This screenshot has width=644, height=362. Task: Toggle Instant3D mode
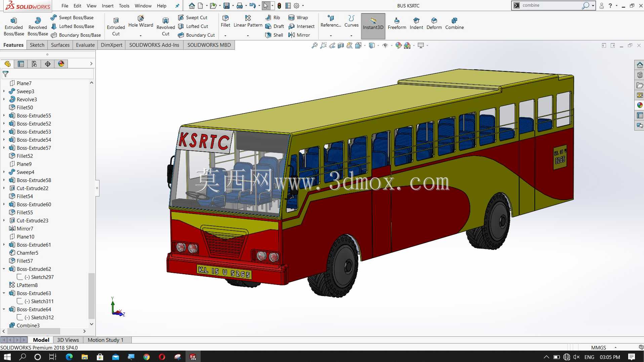(x=373, y=26)
